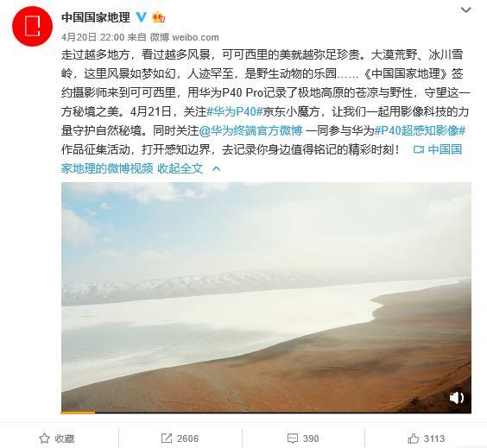The height and width of the screenshot is (448, 487).
Task: Open 中国国家地理 username link
Action: point(96,17)
